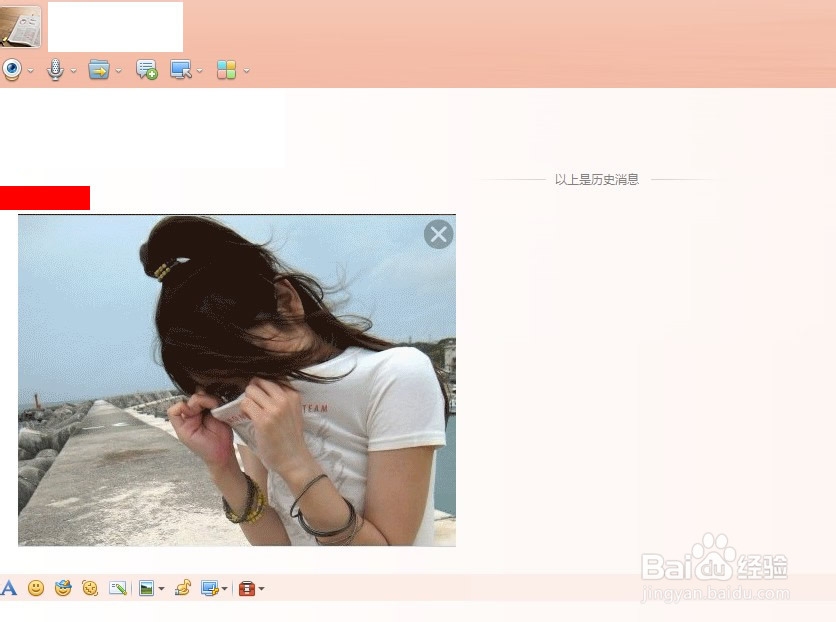Start a voice call using the microphone icon
Viewport: 836px width, 622px height.
click(x=55, y=69)
